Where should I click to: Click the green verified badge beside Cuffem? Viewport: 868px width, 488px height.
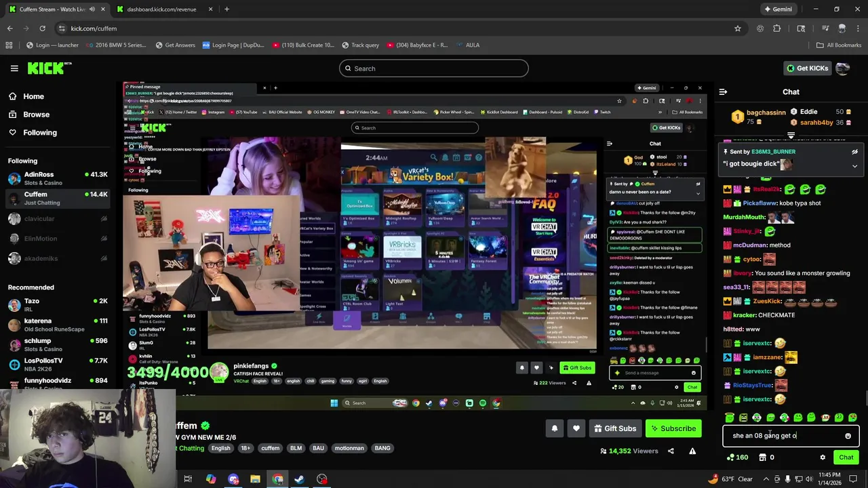point(205,426)
